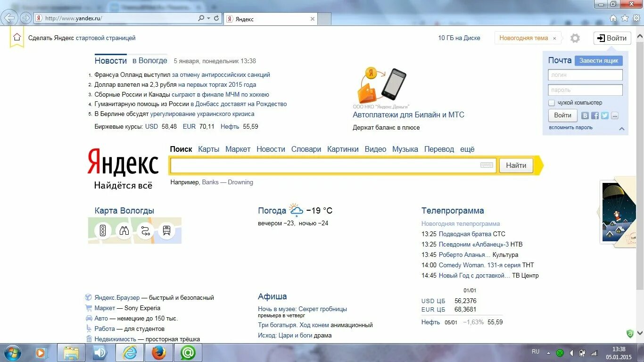
Task: Sign in with Facebook icon
Action: 595,115
